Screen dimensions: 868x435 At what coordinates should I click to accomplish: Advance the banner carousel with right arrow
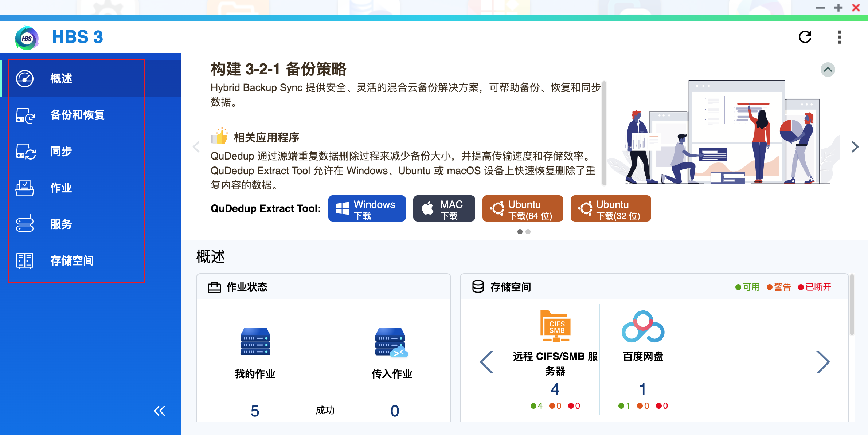tap(855, 147)
